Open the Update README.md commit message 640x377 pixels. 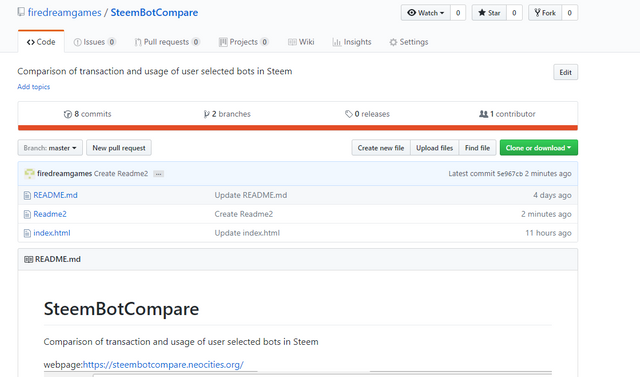pos(251,195)
